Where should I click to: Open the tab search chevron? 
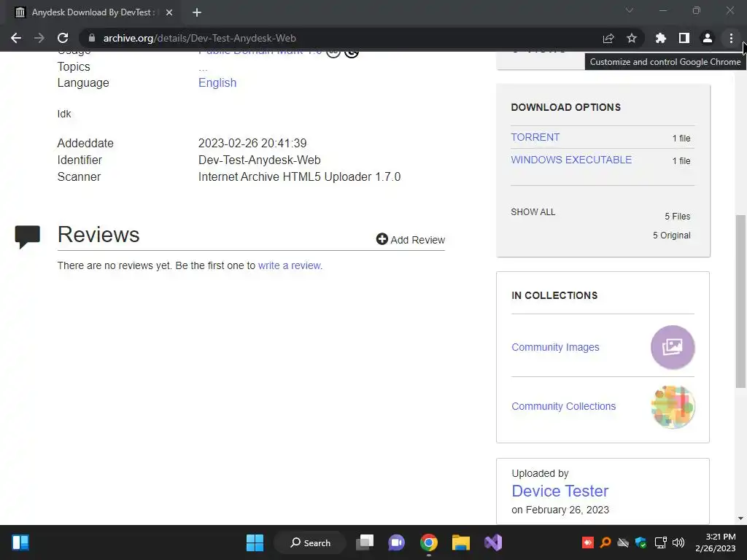point(630,10)
